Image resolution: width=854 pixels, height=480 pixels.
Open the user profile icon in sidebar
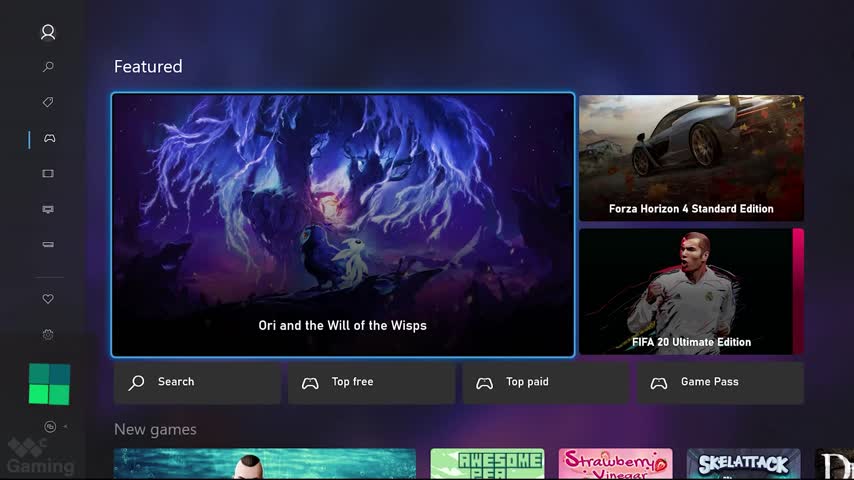(48, 33)
